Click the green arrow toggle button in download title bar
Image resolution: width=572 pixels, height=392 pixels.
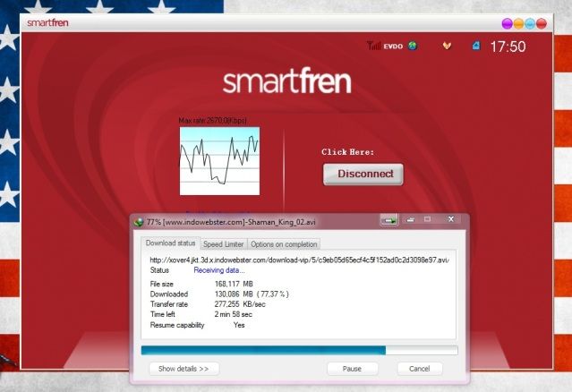(x=388, y=220)
